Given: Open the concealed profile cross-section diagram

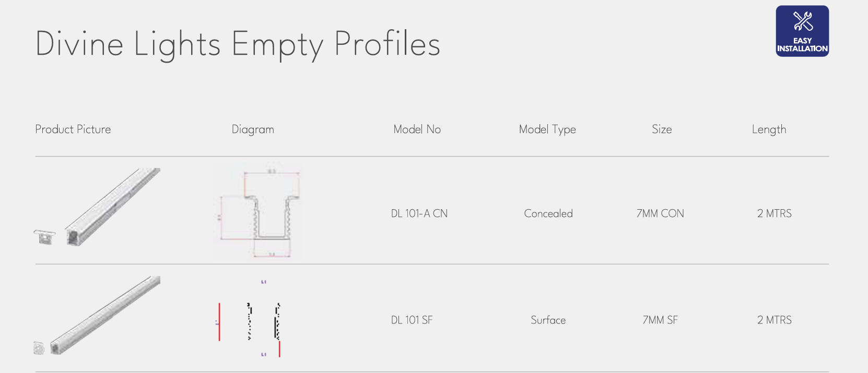Looking at the screenshot, I should click(258, 212).
